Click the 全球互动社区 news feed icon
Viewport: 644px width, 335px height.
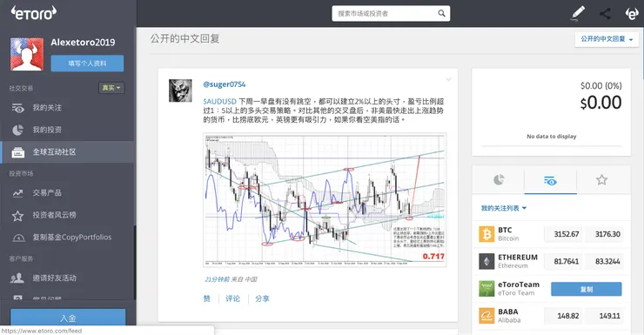coord(17,152)
